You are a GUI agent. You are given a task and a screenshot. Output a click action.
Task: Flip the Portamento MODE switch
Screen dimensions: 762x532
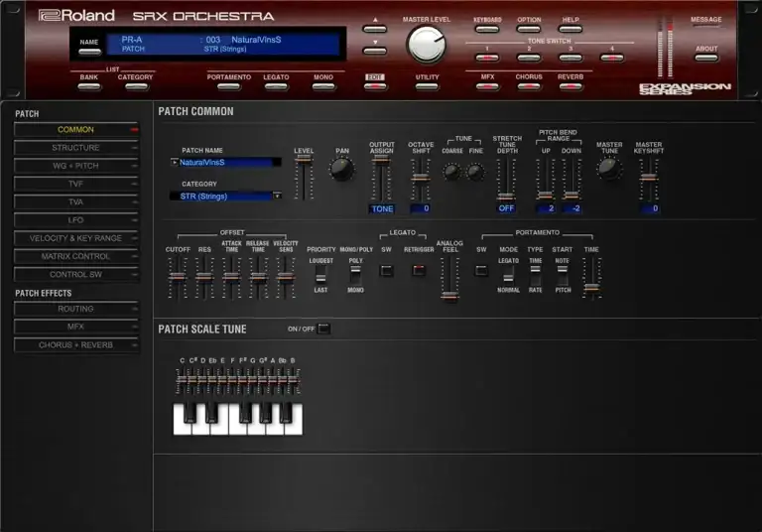pyautogui.click(x=508, y=275)
